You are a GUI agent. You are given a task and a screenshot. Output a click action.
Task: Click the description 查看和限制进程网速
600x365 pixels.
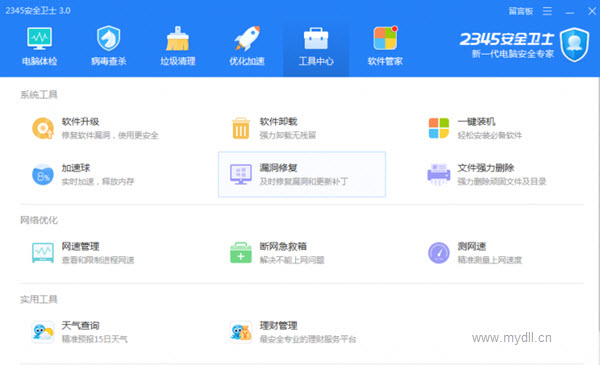coord(98,260)
